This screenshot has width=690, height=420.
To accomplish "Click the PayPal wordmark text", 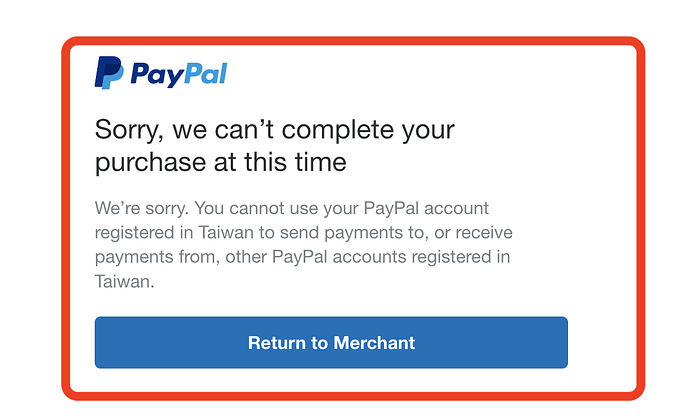I will point(179,74).
